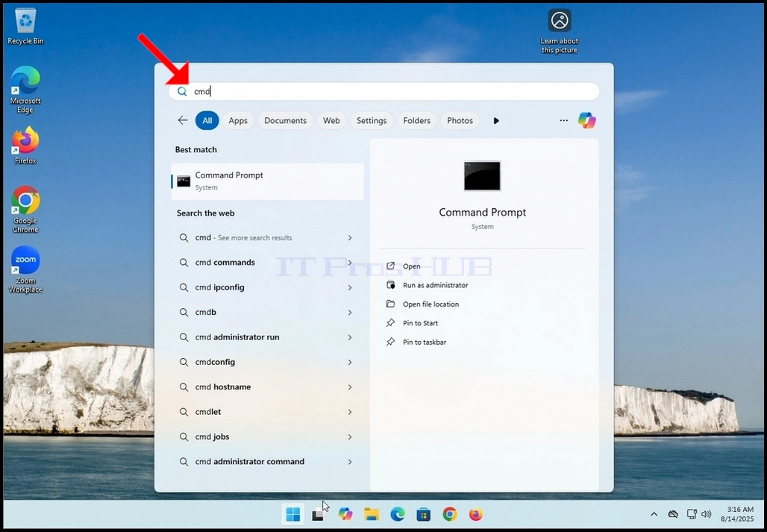The height and width of the screenshot is (532, 767).
Task: Select 'cmd administrator command' web suggestion
Action: [x=267, y=462]
